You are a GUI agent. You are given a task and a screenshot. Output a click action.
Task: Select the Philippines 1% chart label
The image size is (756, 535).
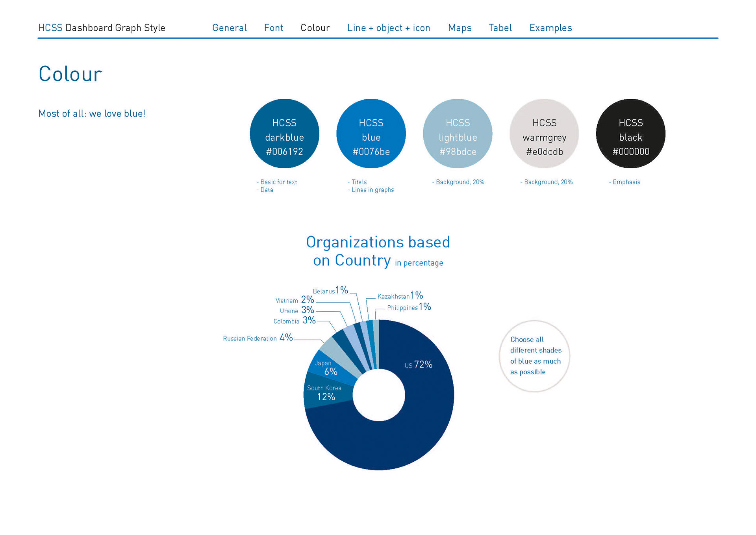409,307
